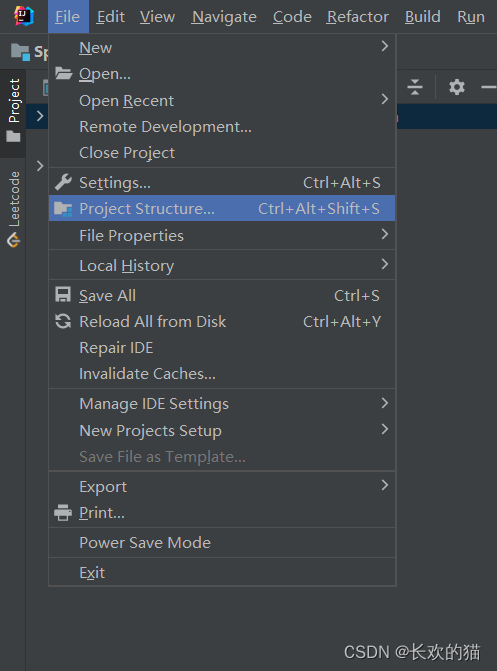This screenshot has width=497, height=671.
Task: Click the printer icon beside Print...
Action: [x=63, y=512]
